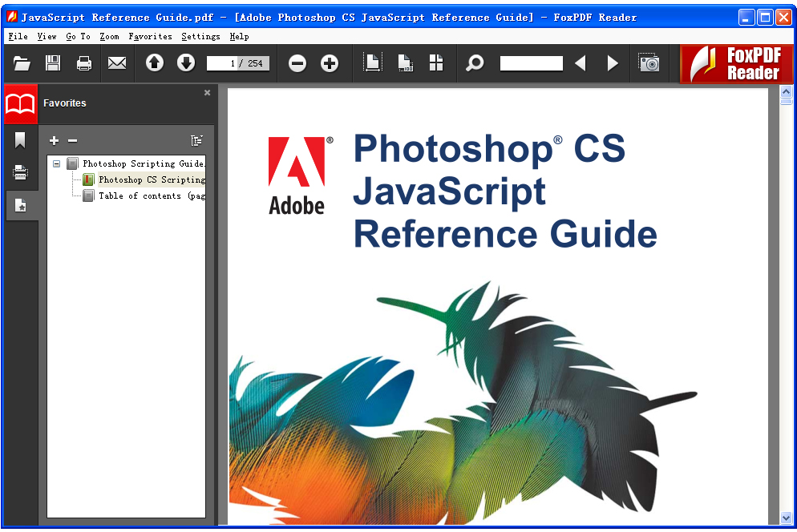
Task: Select the starred page favorites sidebar icon
Action: click(20, 206)
